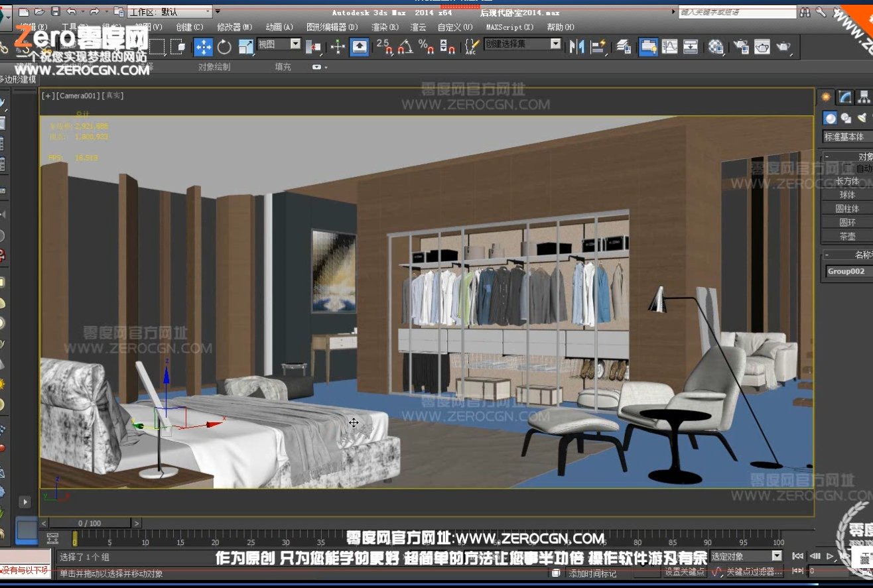The width and height of the screenshot is (873, 588).
Task: Select the Lights category icon
Action: [x=862, y=118]
